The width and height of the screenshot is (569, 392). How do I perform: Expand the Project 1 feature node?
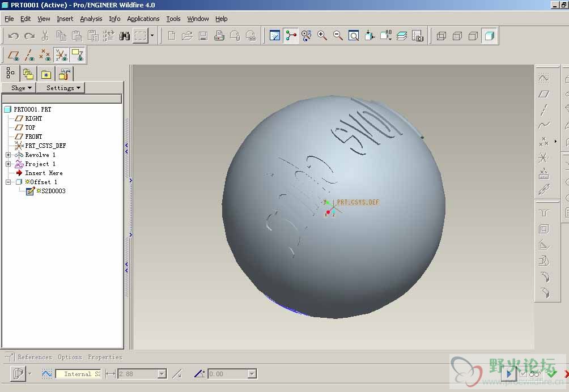[8, 164]
